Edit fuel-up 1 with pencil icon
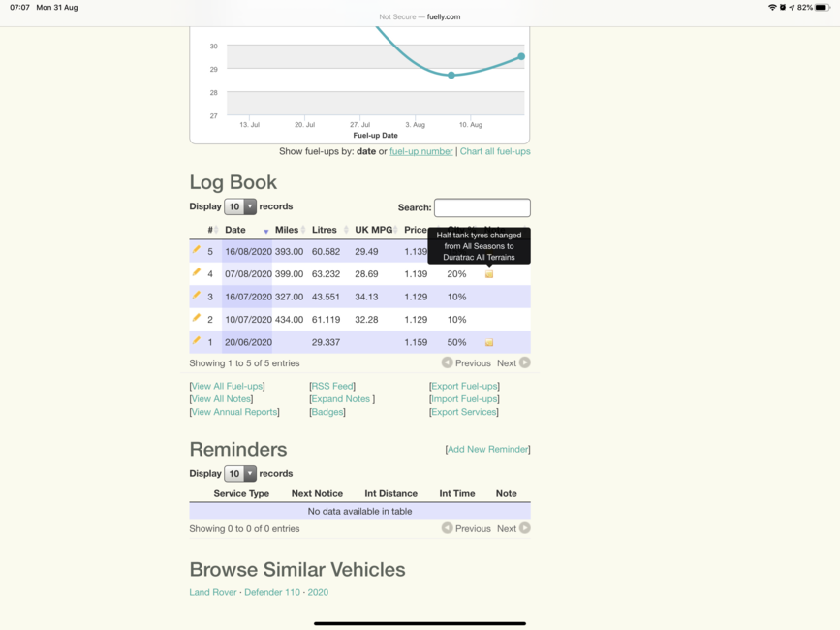The height and width of the screenshot is (630, 840). [x=197, y=341]
